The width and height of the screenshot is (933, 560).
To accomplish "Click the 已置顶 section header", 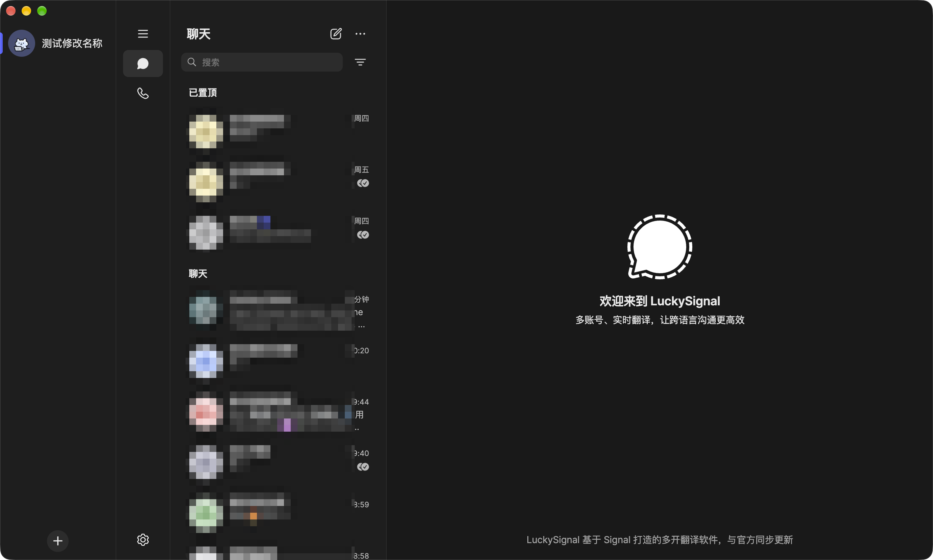I will pyautogui.click(x=203, y=93).
